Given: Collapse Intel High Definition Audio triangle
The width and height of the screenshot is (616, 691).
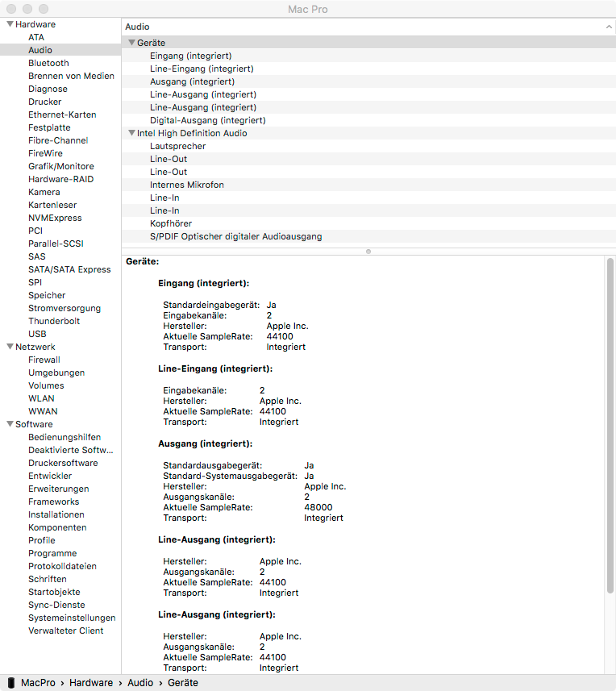Looking at the screenshot, I should [x=131, y=133].
